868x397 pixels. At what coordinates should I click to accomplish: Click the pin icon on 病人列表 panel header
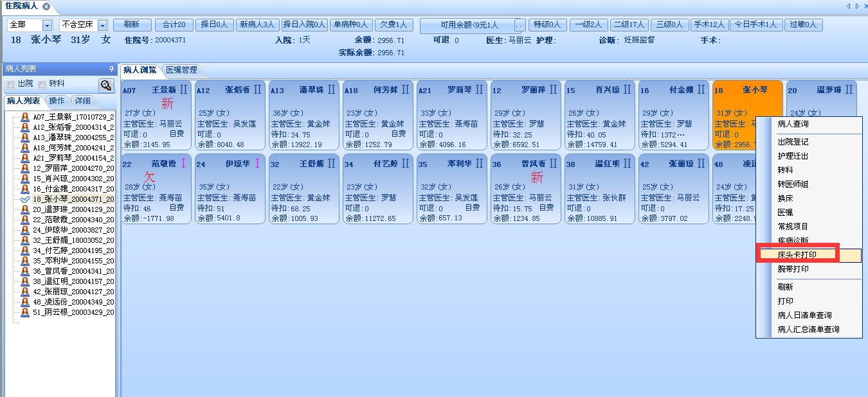111,69
